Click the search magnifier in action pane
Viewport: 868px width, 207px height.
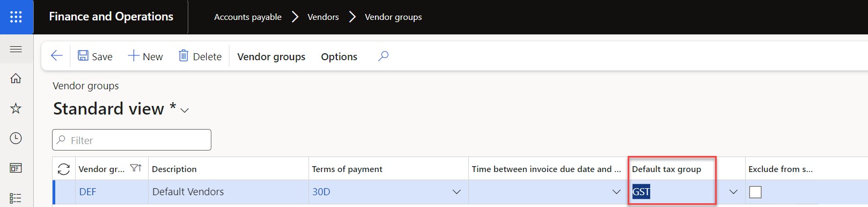(383, 56)
